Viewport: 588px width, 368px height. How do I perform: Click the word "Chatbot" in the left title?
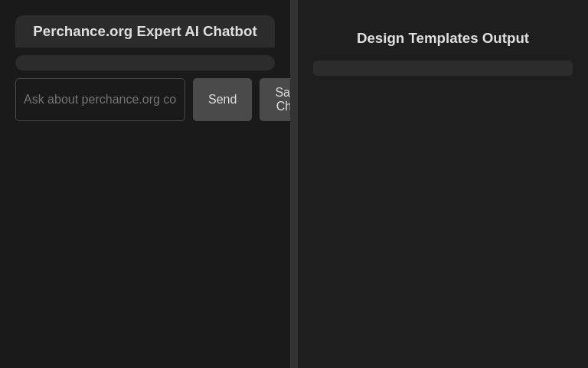(x=230, y=31)
